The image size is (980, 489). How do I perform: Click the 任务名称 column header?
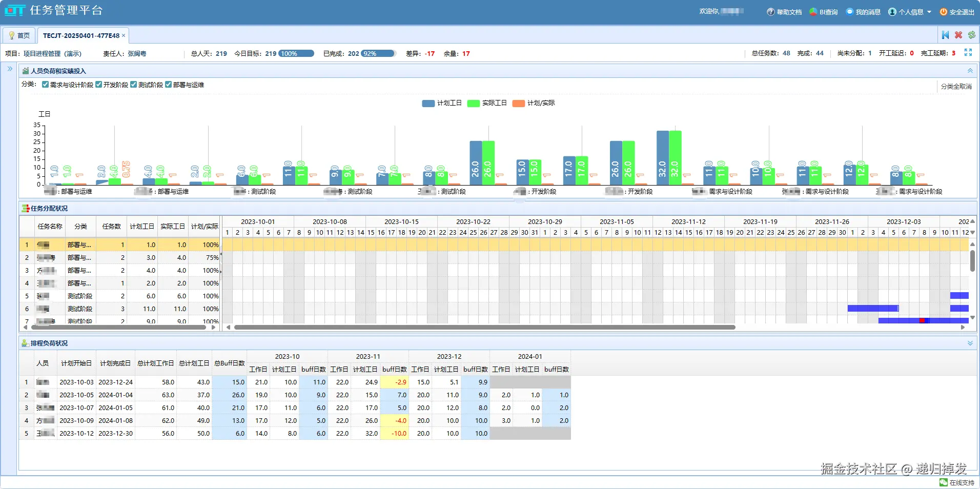(50, 226)
